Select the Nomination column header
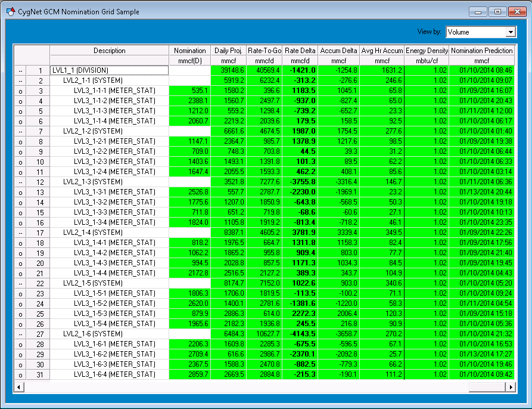Screen dimensions: 532x409 [x=190, y=51]
